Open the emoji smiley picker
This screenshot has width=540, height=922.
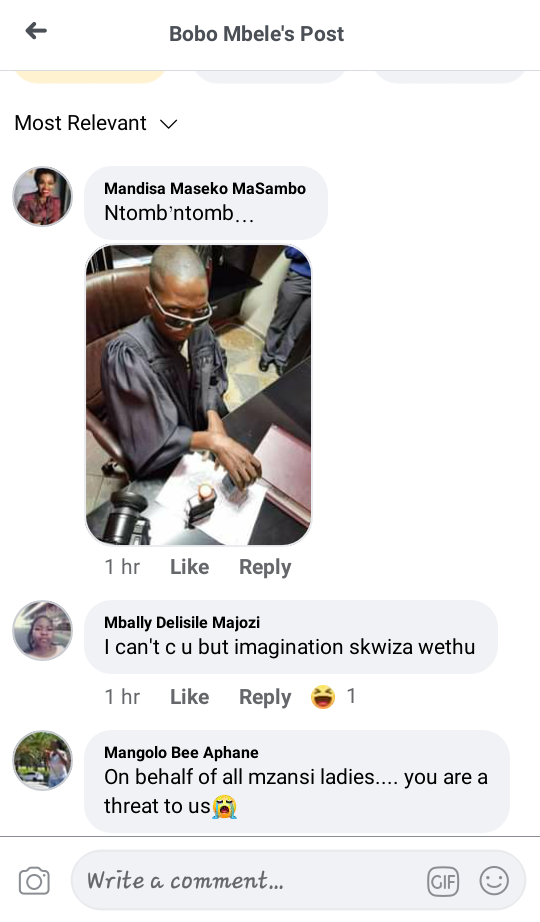coord(494,881)
